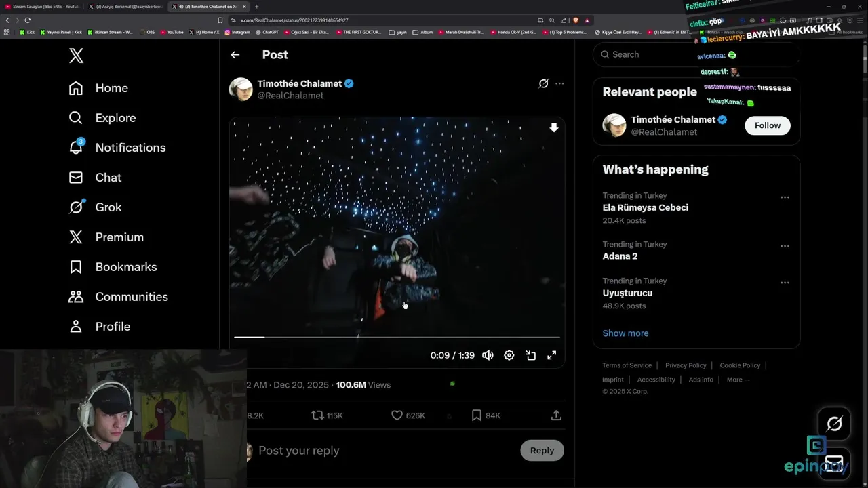
Task: Click the video download arrow icon
Action: [x=554, y=127]
